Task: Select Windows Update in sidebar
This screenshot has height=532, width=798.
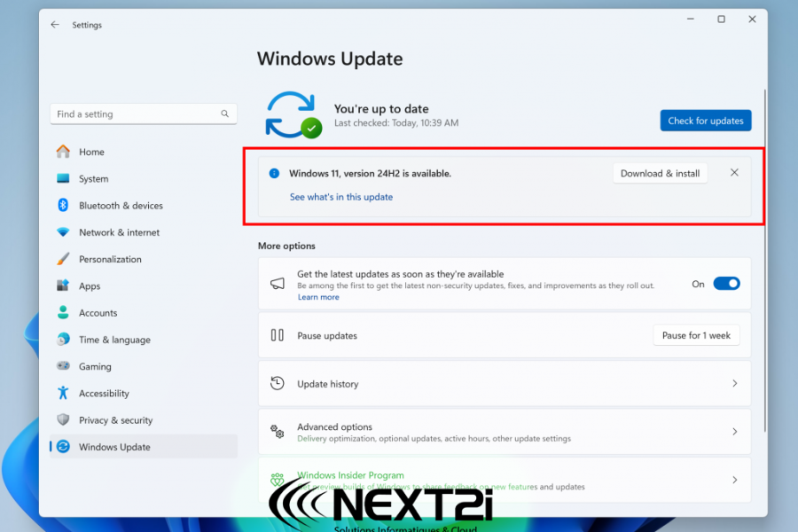Action: click(144, 447)
